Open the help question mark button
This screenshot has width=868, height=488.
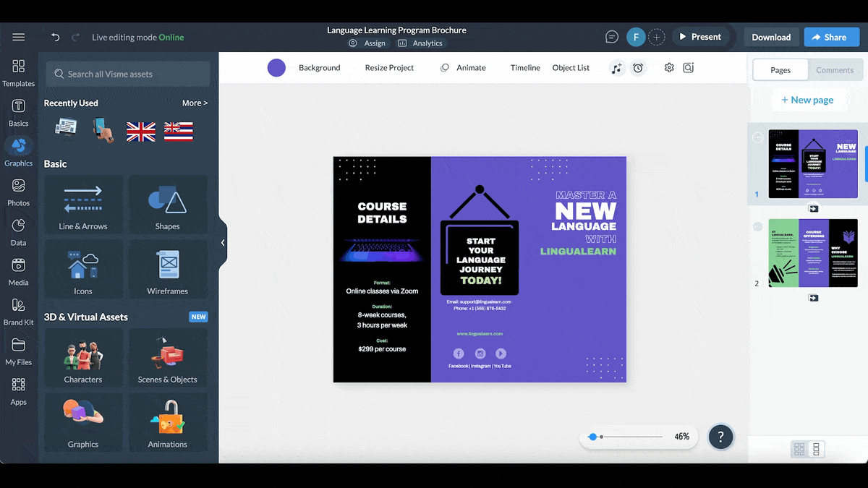point(720,437)
